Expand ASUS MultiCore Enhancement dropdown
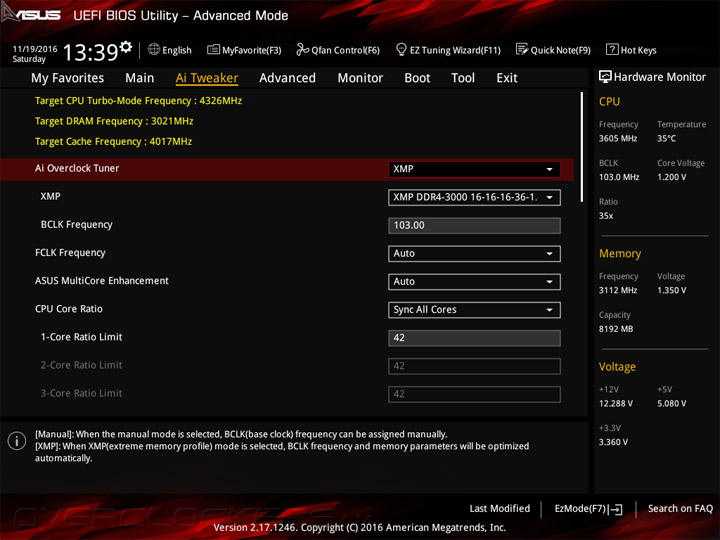Image resolution: width=720 pixels, height=540 pixels. [474, 281]
